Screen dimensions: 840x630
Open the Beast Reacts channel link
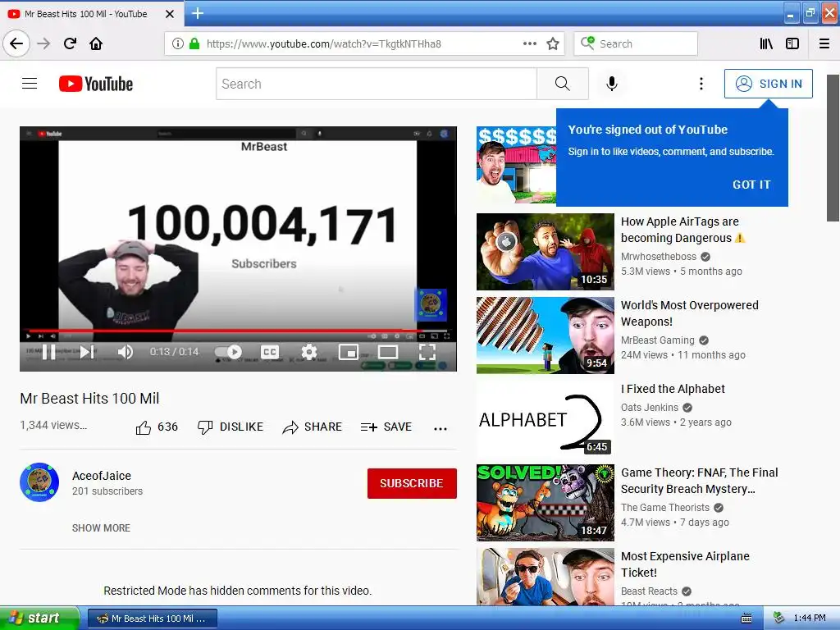[649, 591]
